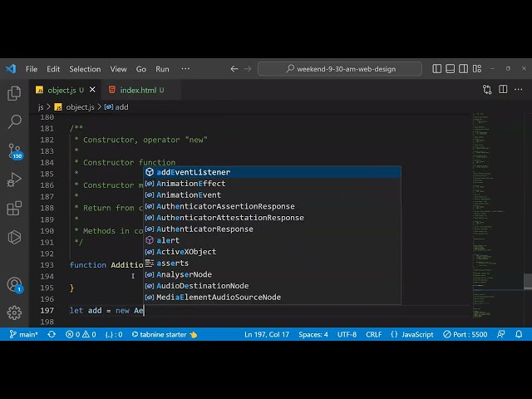
Task: Open notifications bell icon
Action: coord(519,334)
